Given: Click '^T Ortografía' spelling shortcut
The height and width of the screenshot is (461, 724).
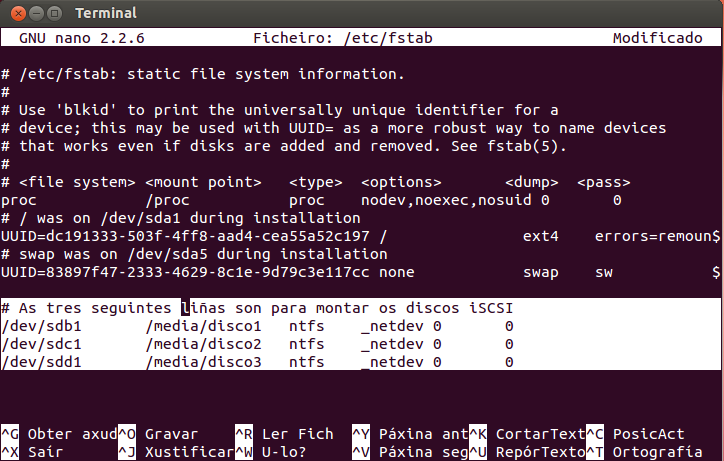Looking at the screenshot, I should (644, 452).
